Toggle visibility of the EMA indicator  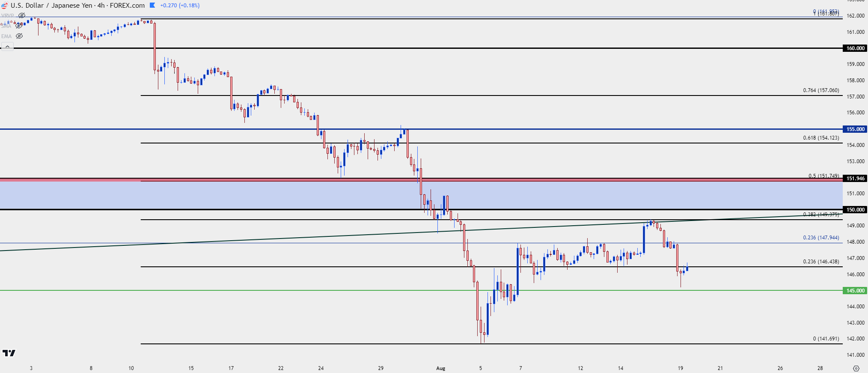tap(19, 36)
